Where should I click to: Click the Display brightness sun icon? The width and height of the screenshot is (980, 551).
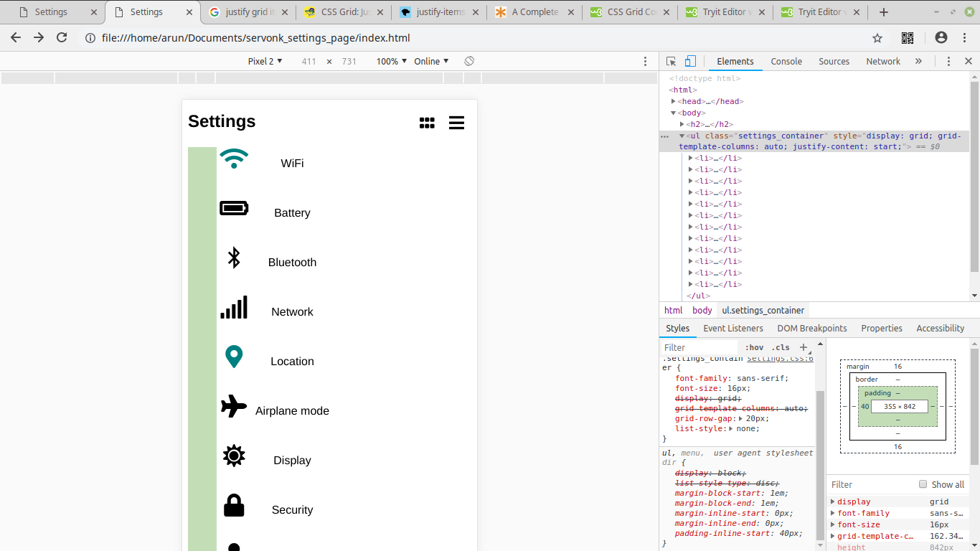coord(234,456)
